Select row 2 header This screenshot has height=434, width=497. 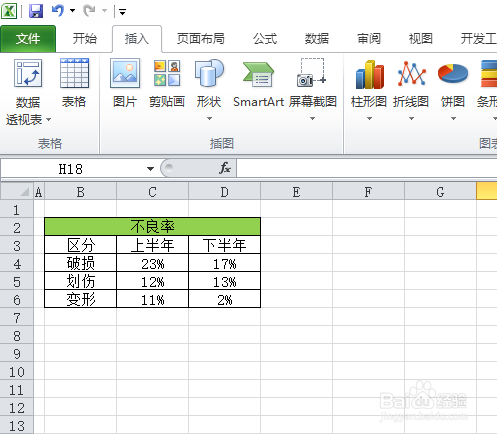tap(17, 228)
